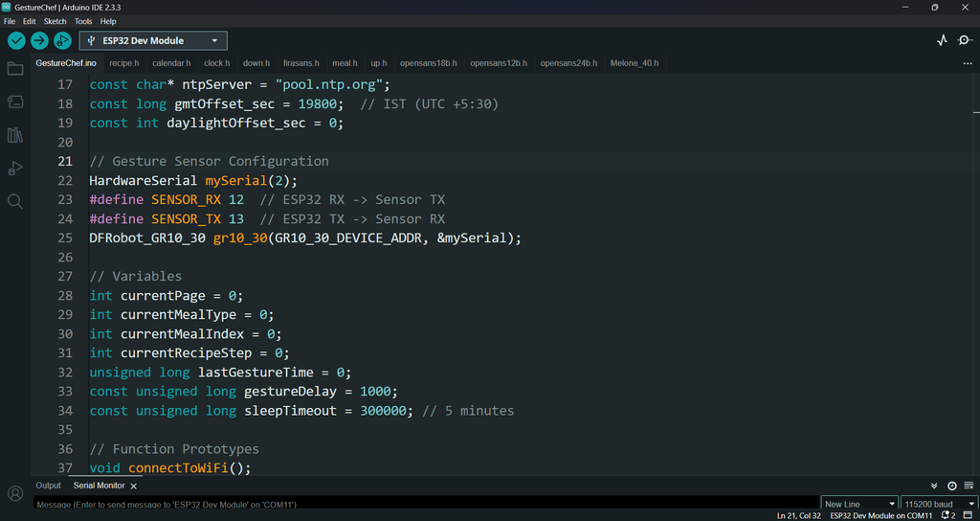This screenshot has width=980, height=521.
Task: Open the Boards Manager sidebar panel
Action: 15,102
